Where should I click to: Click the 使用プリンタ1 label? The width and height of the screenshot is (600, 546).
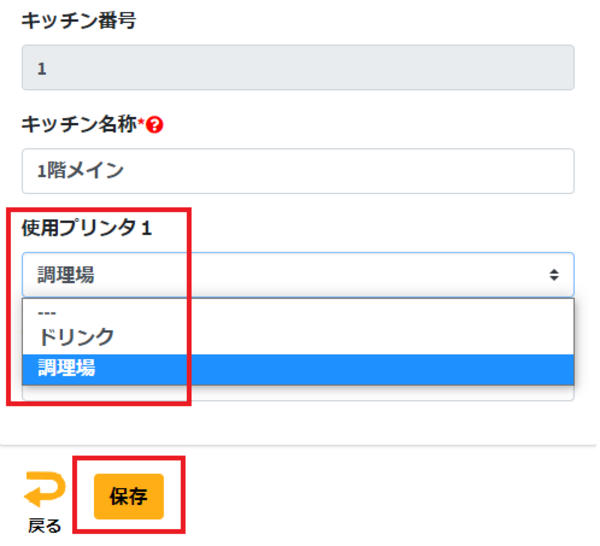click(x=87, y=228)
